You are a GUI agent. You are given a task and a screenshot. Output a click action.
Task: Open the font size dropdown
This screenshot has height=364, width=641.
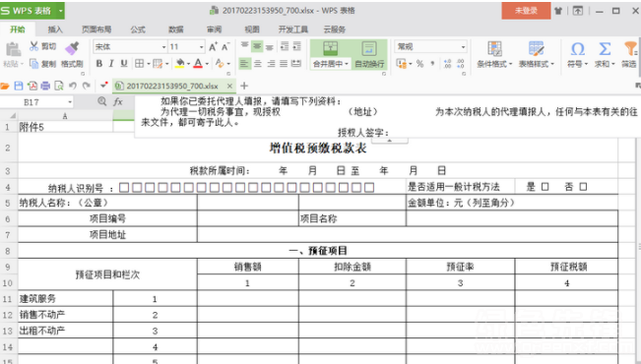(x=201, y=47)
